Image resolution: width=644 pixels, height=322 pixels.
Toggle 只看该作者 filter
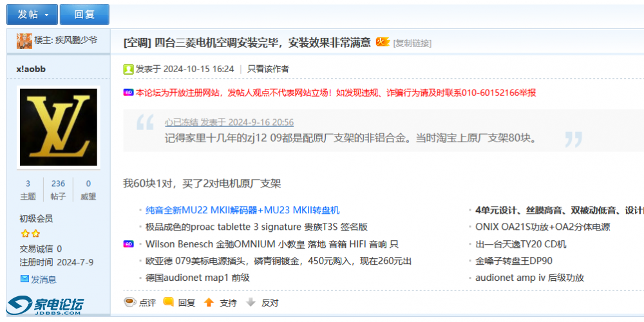268,69
